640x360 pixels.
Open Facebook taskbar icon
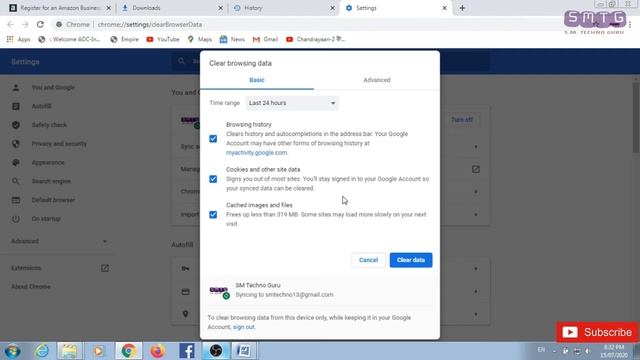[187, 351]
